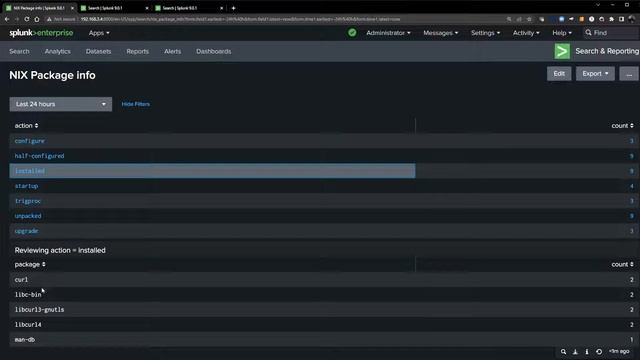Sort the action column header
The width and height of the screenshot is (640, 360).
(x=27, y=126)
